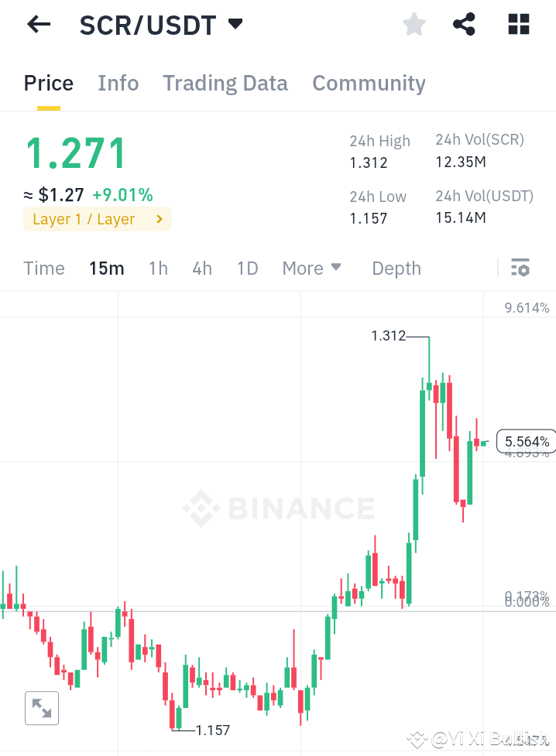Add SCR/USDT to favorites via star icon

(x=414, y=24)
